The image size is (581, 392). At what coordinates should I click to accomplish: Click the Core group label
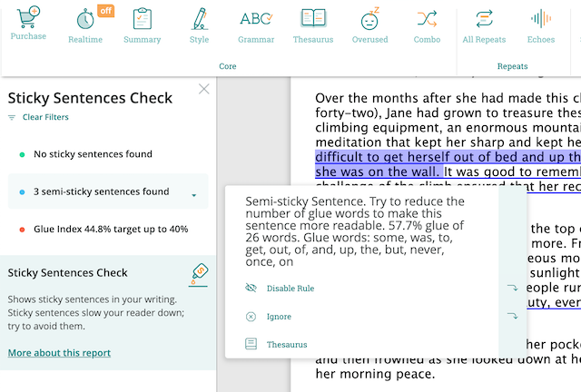[x=228, y=66]
